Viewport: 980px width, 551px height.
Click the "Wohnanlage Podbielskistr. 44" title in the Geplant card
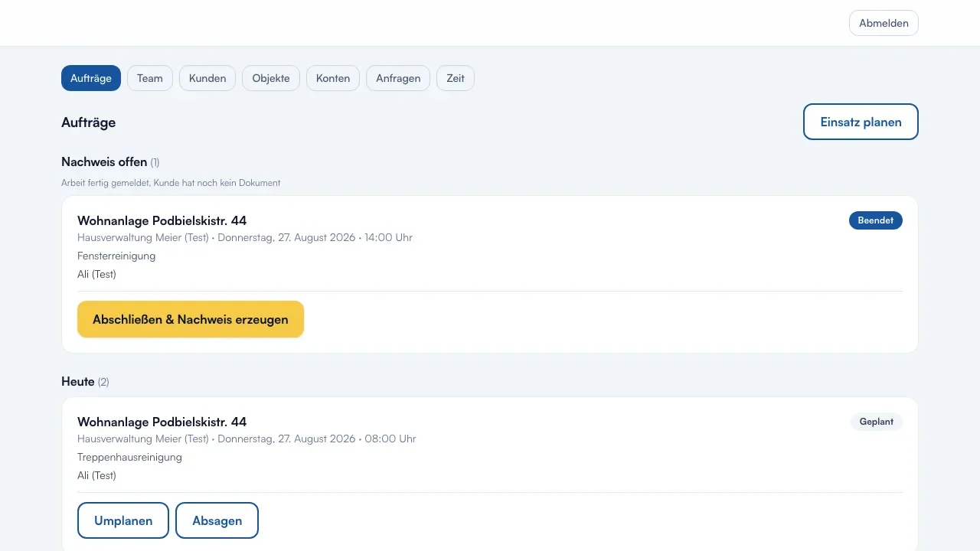(162, 422)
